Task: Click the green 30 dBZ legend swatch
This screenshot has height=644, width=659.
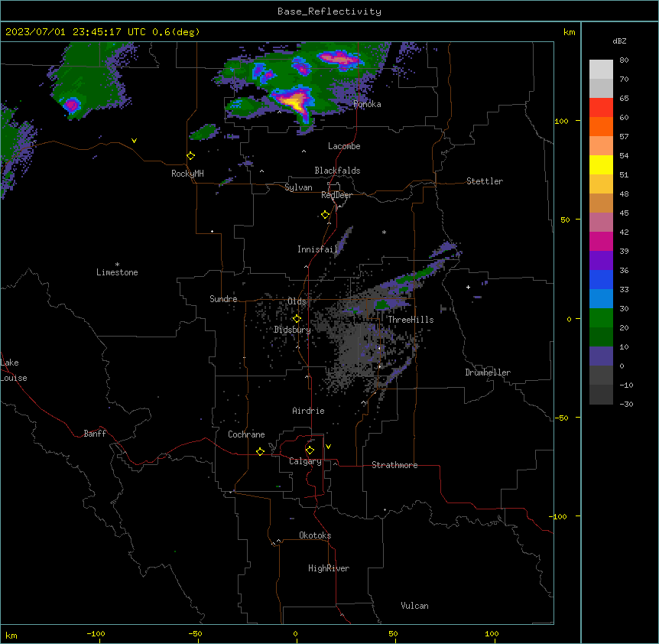Action: (x=601, y=318)
